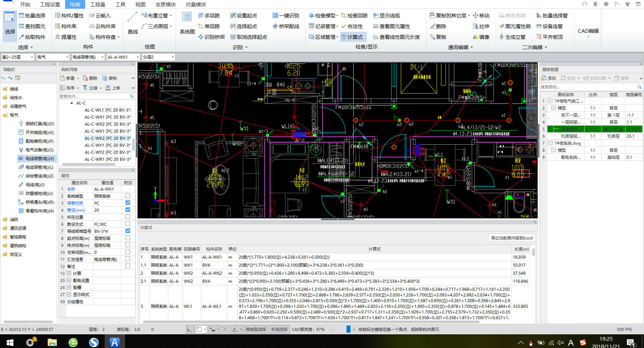Open the 电线导管(电) type dropdown
The width and height of the screenshot is (644, 348).
tap(88, 57)
